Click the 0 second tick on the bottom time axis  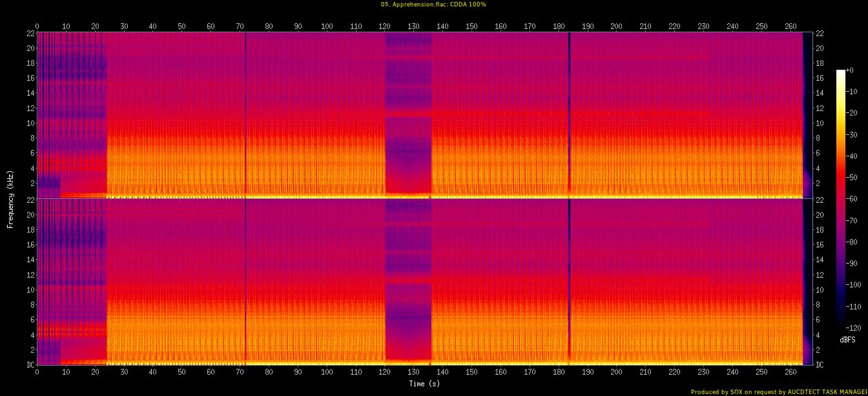37,371
